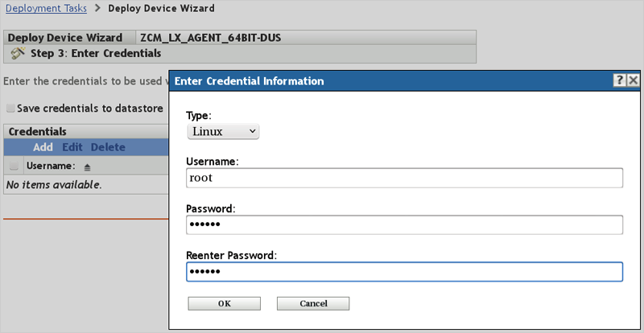Tick the select-all checkbox in Credentials table
The height and width of the screenshot is (333, 644).
click(14, 166)
